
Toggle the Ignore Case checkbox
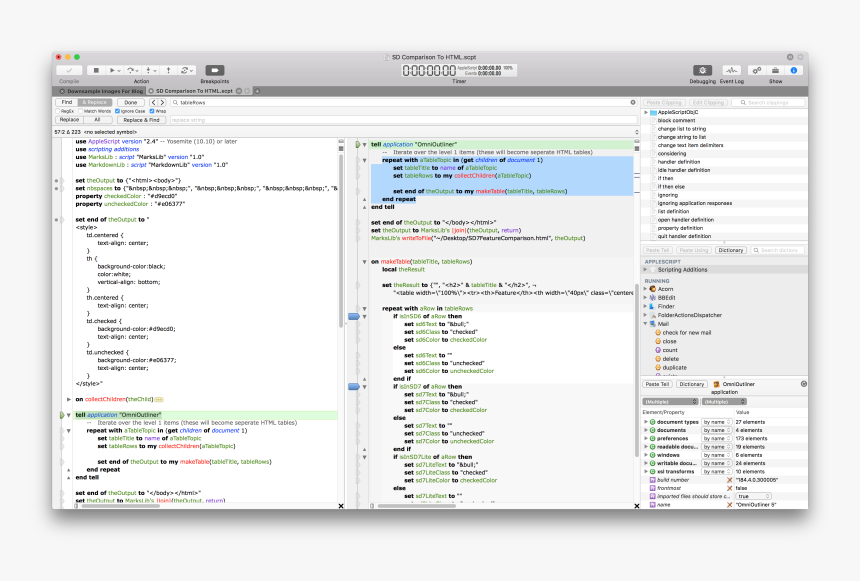(117, 111)
